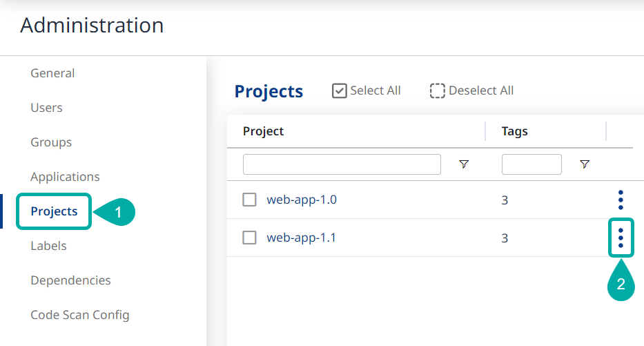Open the three-dot menu for web-app-1.1

click(x=621, y=238)
